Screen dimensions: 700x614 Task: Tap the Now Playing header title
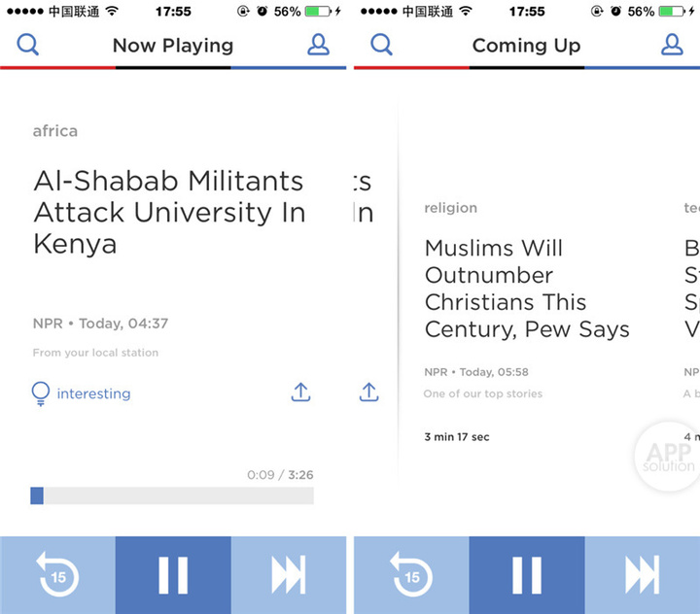173,46
